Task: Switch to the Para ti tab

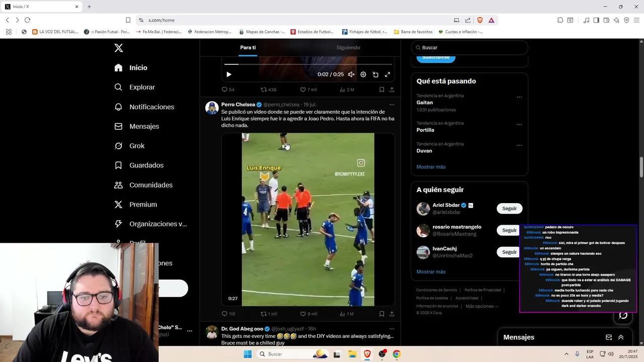Action: [x=248, y=47]
